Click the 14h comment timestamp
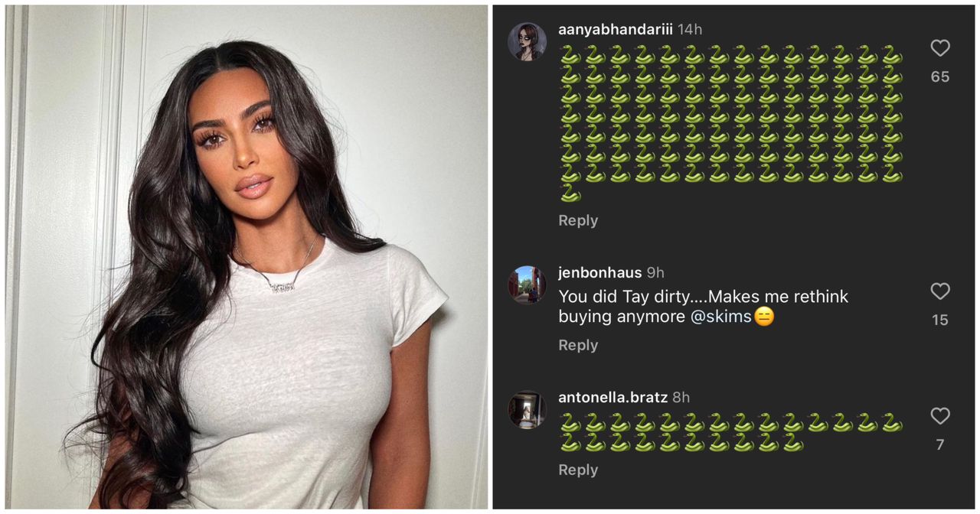Screen dimensions: 980x514 690,29
